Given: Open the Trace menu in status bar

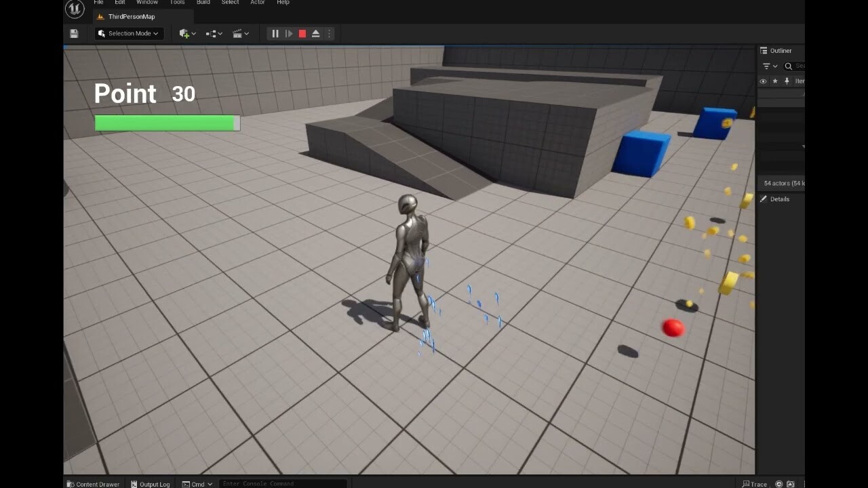Looking at the screenshot, I should pyautogui.click(x=755, y=484).
